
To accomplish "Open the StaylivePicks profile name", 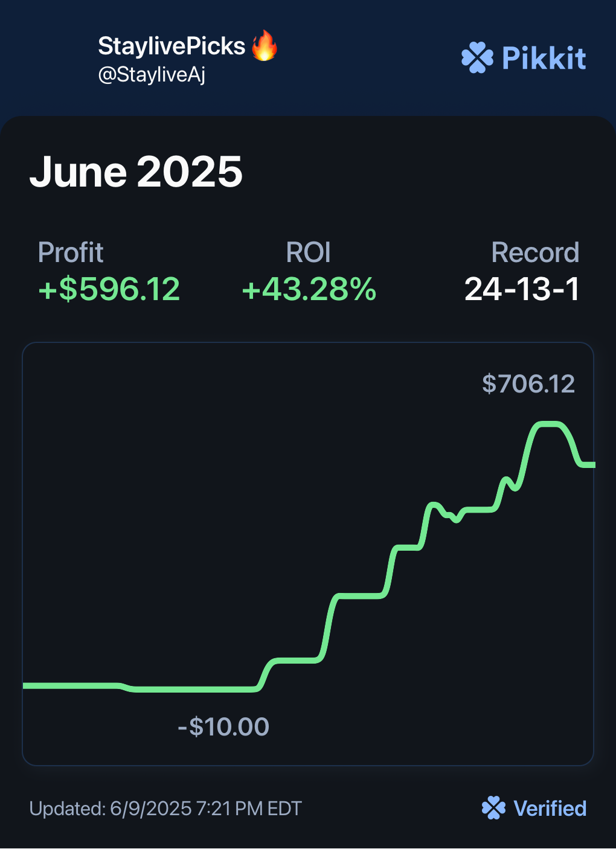I will pyautogui.click(x=172, y=46).
